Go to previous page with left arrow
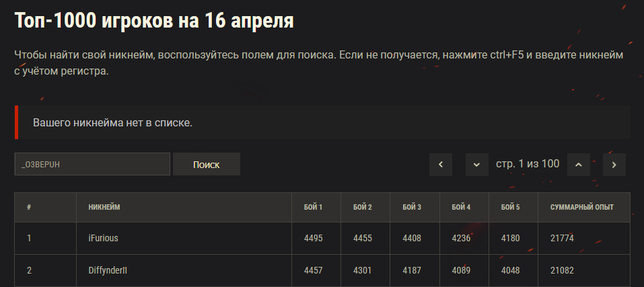Image resolution: width=644 pixels, height=287 pixels. 441,165
